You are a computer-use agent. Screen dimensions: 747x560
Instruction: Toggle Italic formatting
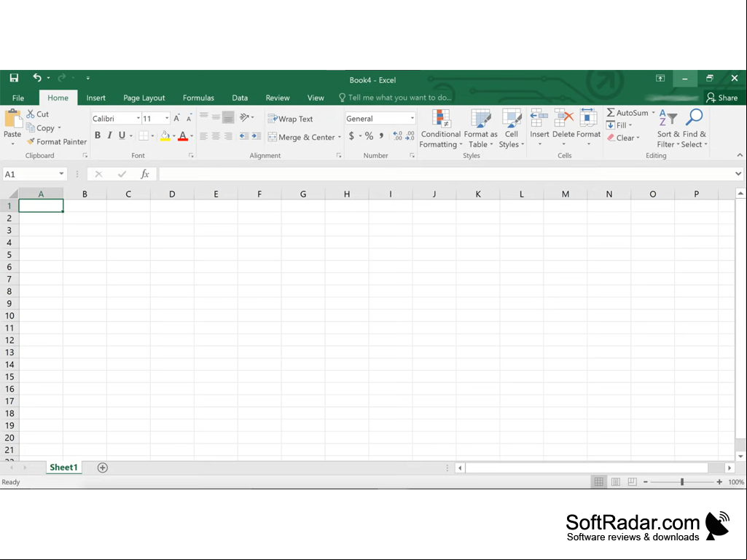click(x=109, y=135)
